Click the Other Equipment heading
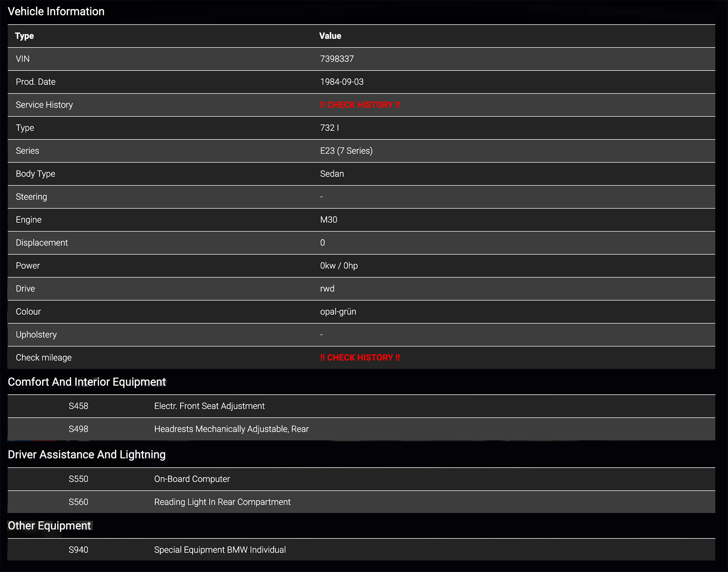The width and height of the screenshot is (728, 572). pyautogui.click(x=49, y=526)
